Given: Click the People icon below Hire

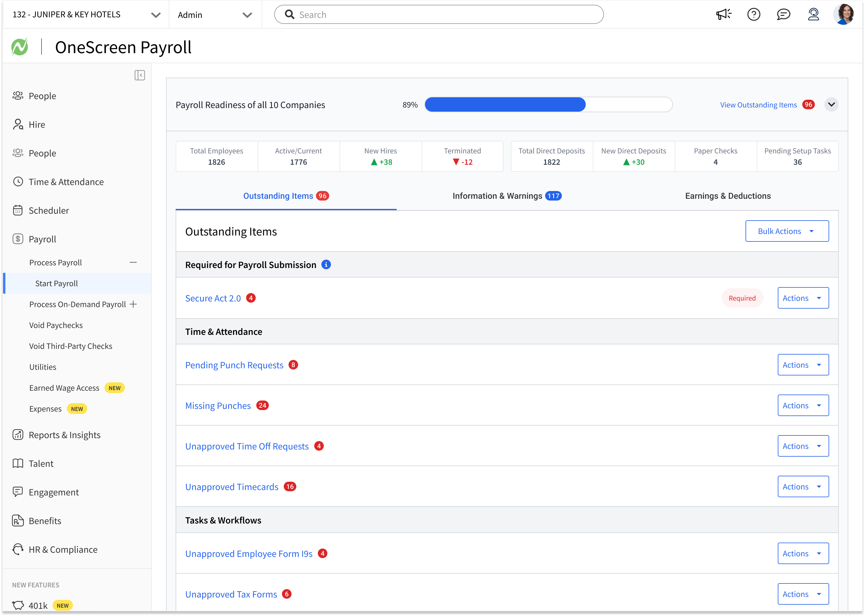Looking at the screenshot, I should [x=18, y=153].
